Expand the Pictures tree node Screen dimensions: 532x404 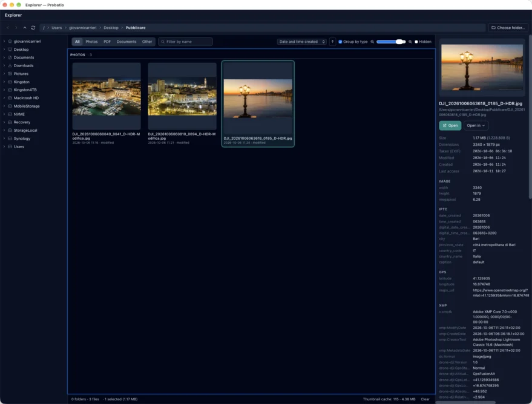coord(4,74)
